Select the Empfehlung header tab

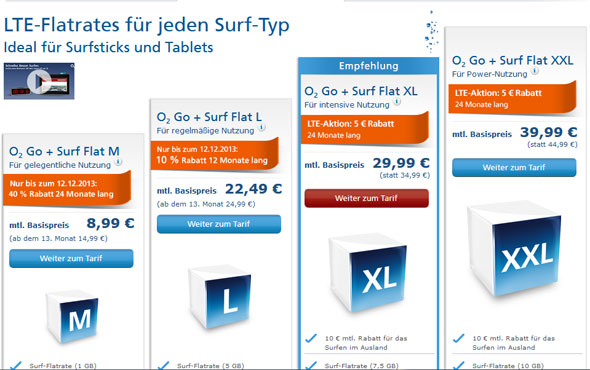tap(368, 66)
